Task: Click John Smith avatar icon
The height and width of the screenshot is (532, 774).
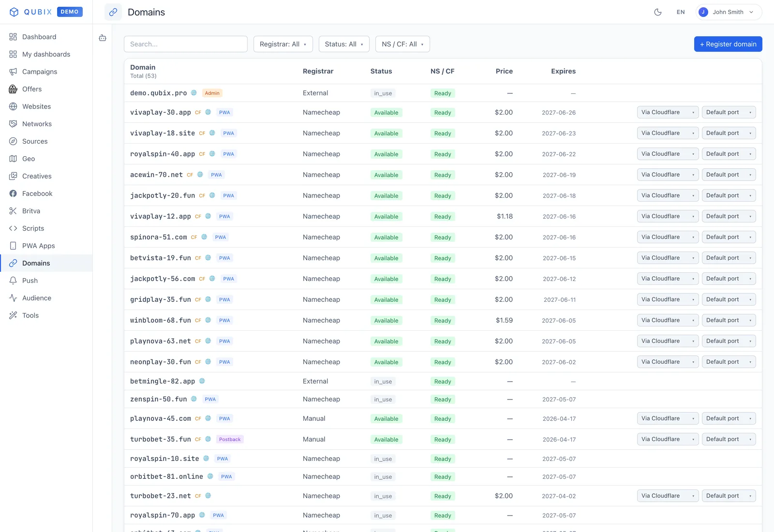Action: coord(704,12)
